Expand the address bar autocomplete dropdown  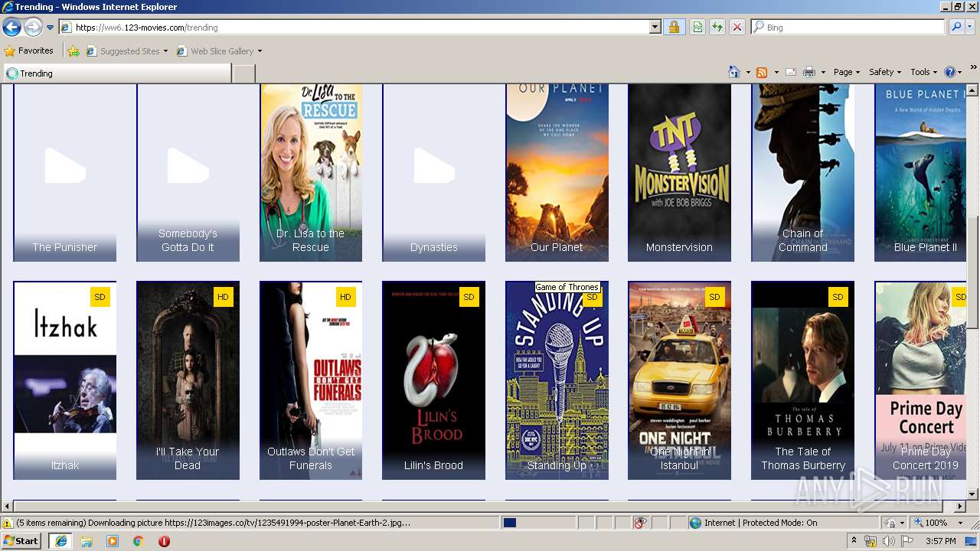pyautogui.click(x=655, y=28)
